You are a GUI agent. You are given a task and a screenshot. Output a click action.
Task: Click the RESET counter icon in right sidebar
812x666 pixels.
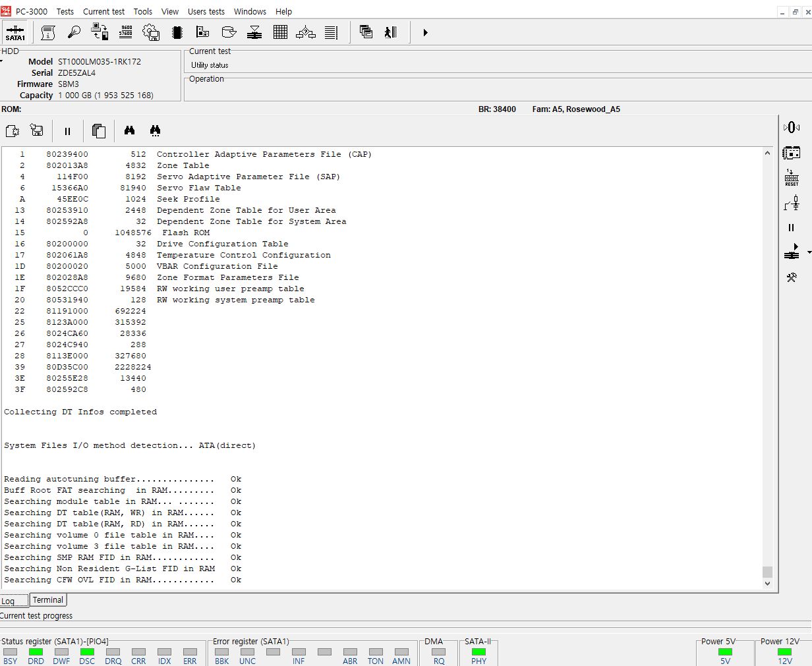click(792, 178)
